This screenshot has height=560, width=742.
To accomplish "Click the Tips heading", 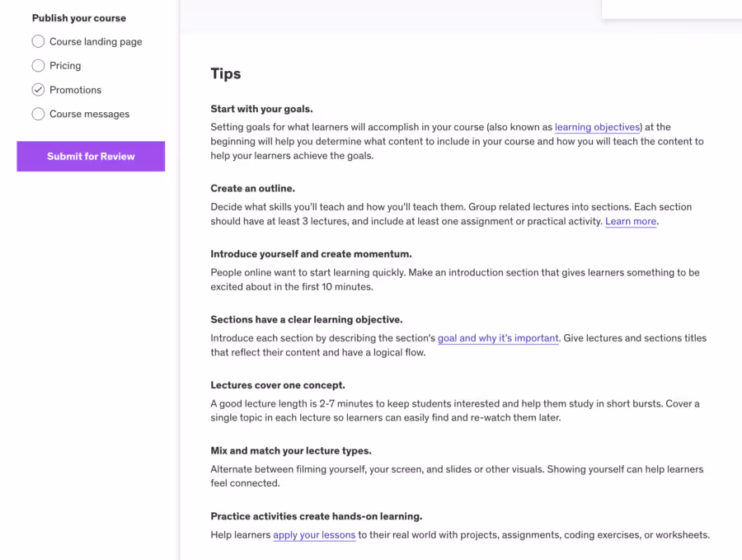I will 225,73.
